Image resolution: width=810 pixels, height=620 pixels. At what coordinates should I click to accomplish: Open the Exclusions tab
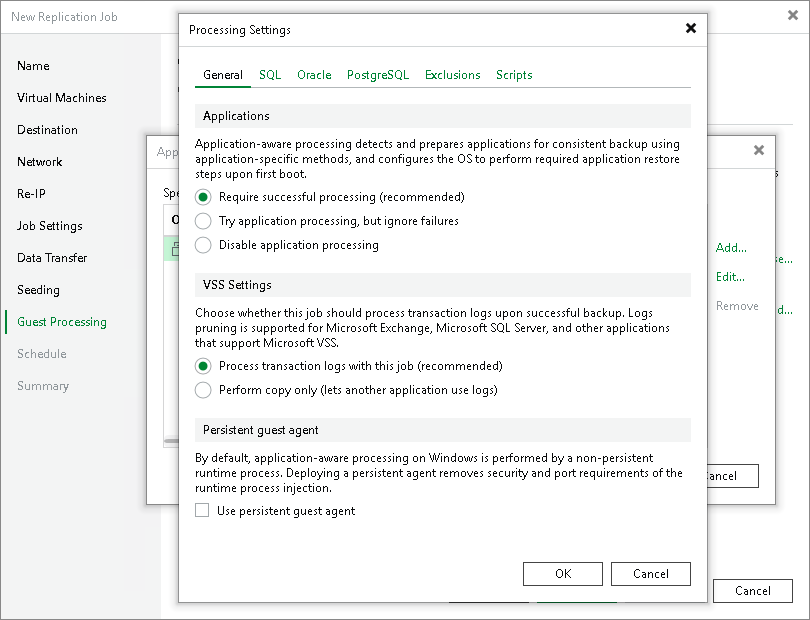pyautogui.click(x=452, y=75)
